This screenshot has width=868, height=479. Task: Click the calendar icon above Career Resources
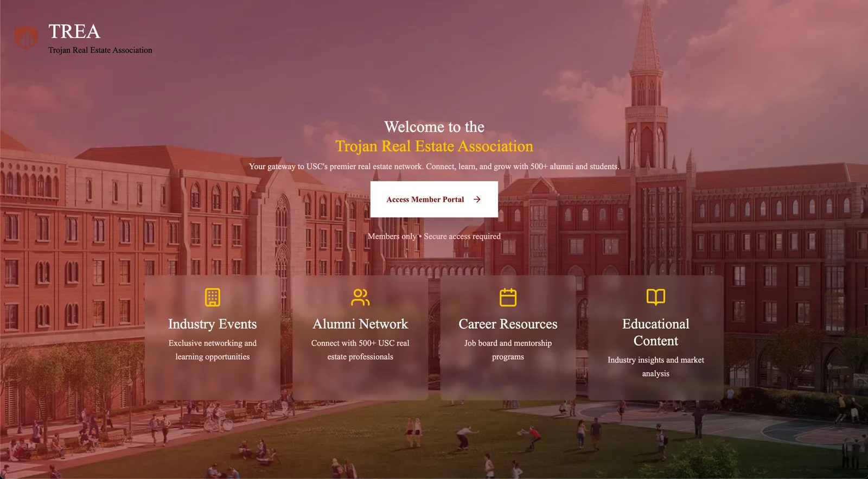[x=508, y=297]
